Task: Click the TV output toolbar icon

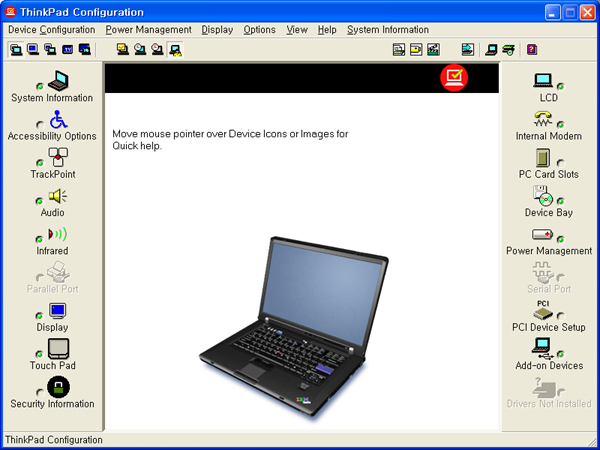Action: click(68, 49)
